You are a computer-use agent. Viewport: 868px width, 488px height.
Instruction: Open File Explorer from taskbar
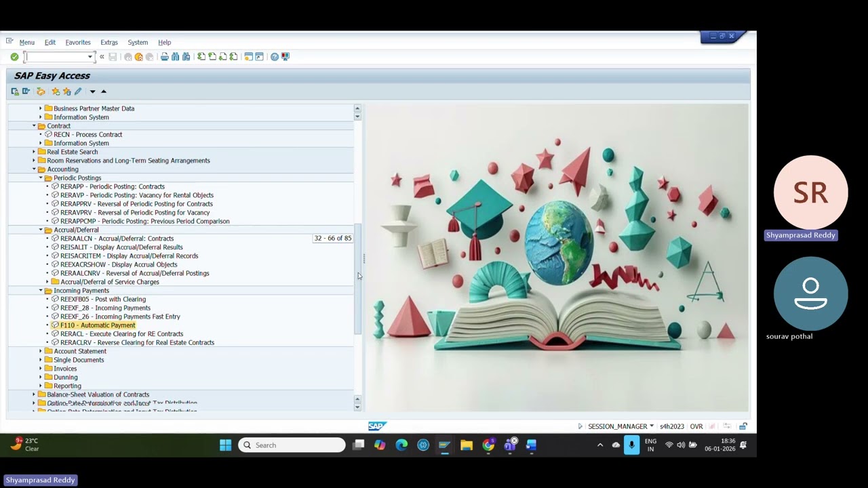(467, 445)
